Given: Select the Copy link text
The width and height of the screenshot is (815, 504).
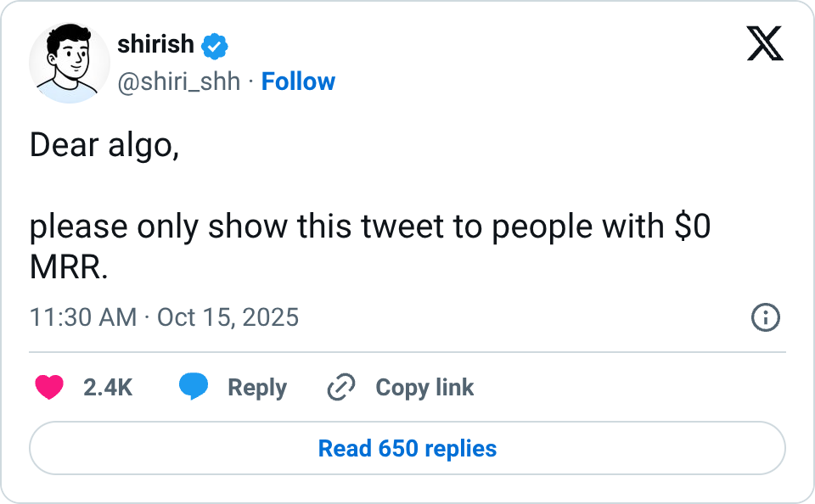Looking at the screenshot, I should click(424, 388).
